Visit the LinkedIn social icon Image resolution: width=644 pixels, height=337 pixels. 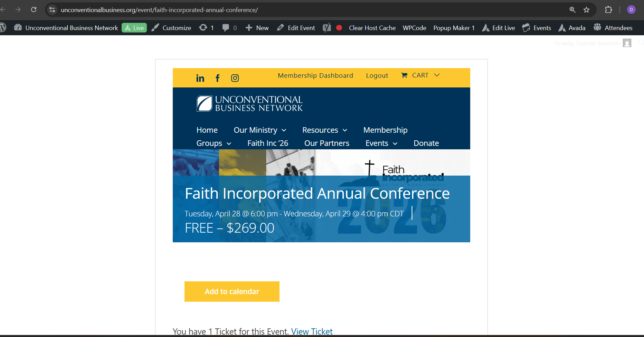tap(200, 78)
